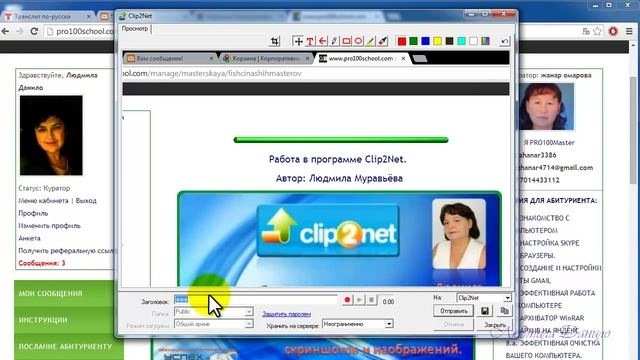
Task: Open the Clip2Net destination dropdown
Action: [x=484, y=298]
